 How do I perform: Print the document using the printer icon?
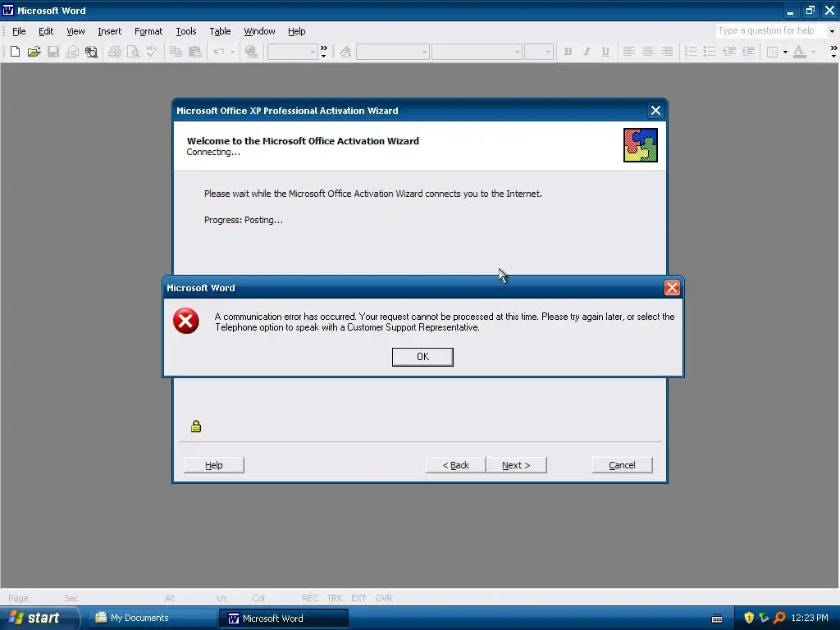(x=114, y=52)
